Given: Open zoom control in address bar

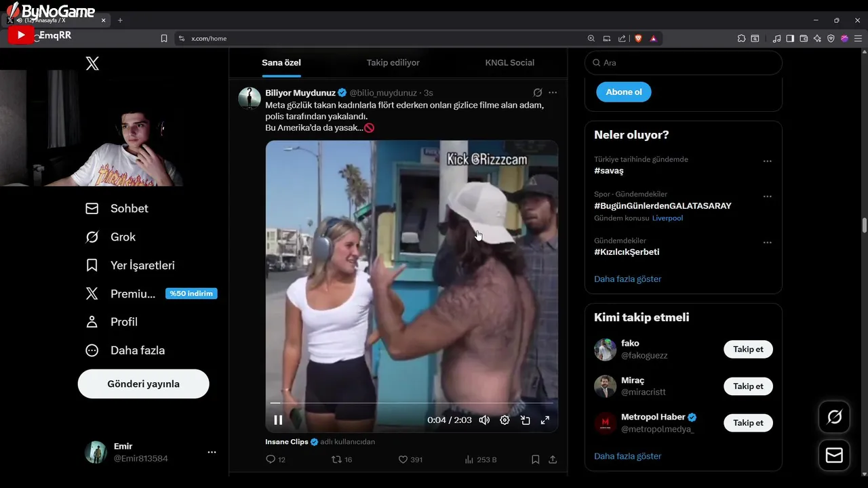Looking at the screenshot, I should 591,39.
